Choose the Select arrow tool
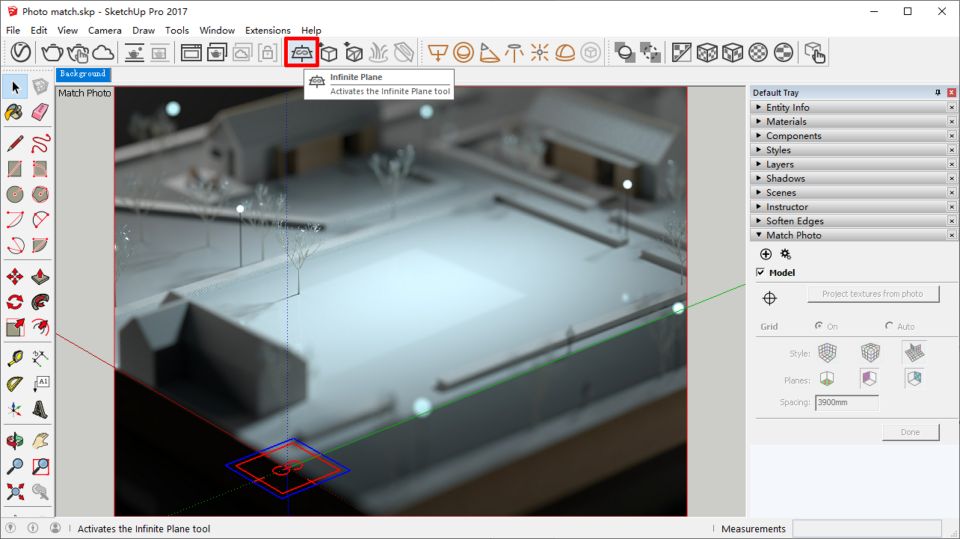960x539 pixels. coord(15,87)
